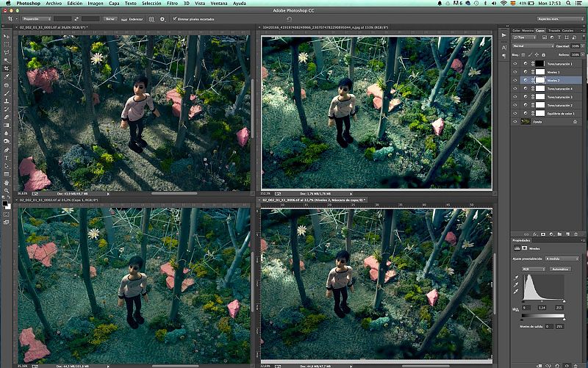Click the white input slider under the histogram
This screenshot has height=368, width=588.
[x=564, y=301]
